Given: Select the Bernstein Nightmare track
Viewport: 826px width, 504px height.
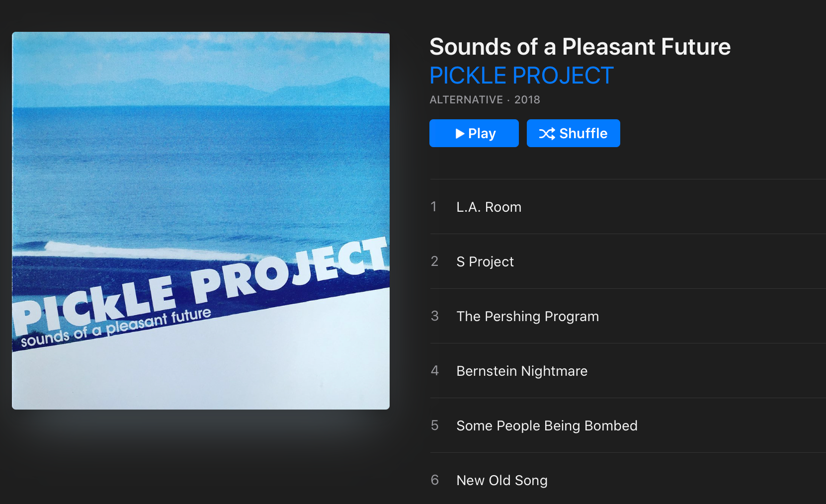Looking at the screenshot, I should (x=521, y=371).
